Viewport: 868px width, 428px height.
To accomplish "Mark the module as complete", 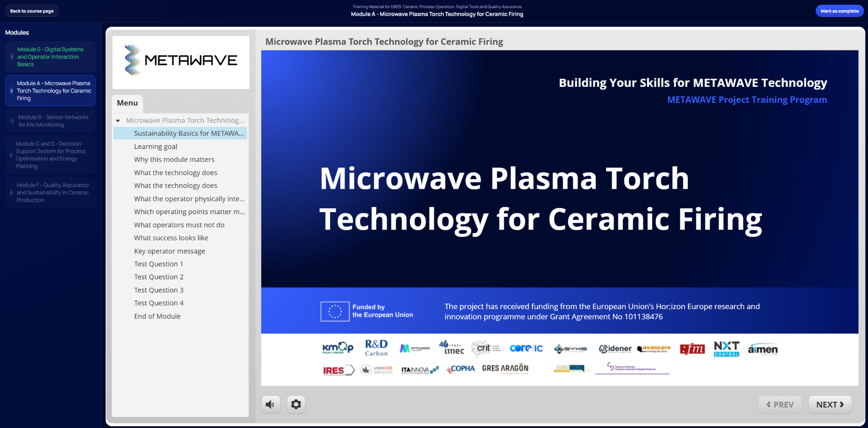I will pos(840,11).
